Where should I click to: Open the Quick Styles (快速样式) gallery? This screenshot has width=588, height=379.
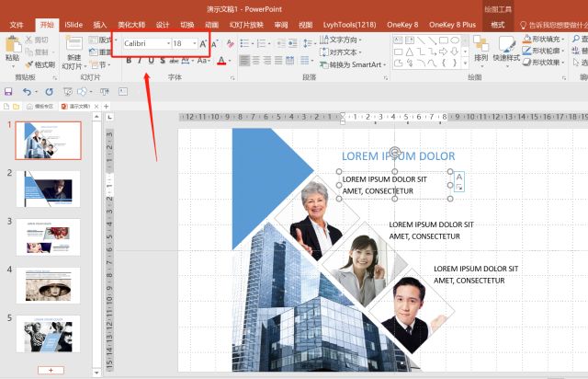coord(506,51)
